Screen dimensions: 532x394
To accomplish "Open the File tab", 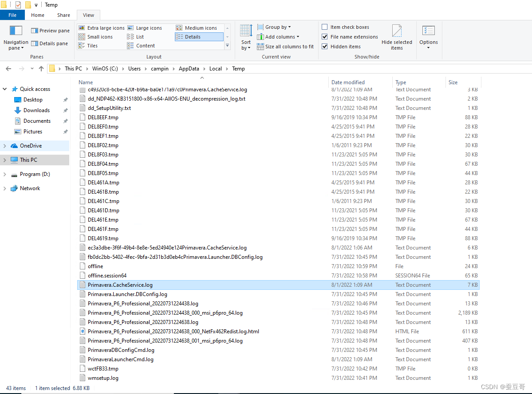I will (x=12, y=15).
